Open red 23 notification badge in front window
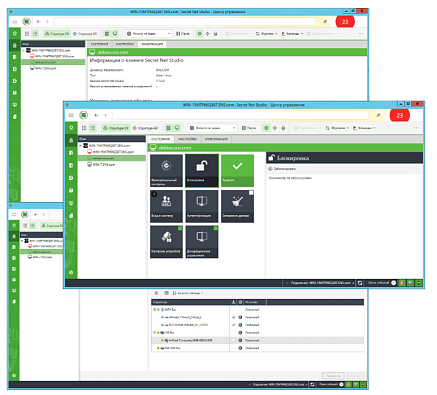Screen dimensions: 437x395 coord(399,115)
